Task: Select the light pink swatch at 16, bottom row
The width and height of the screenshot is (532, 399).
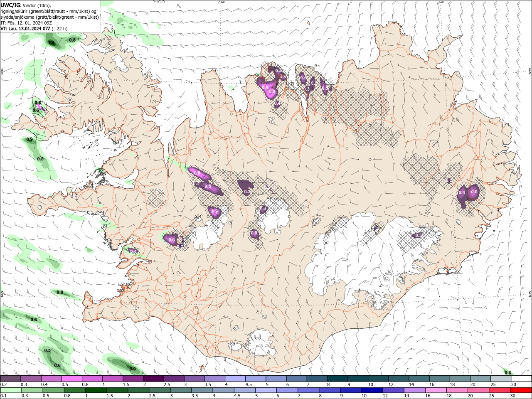Action: click(436, 390)
